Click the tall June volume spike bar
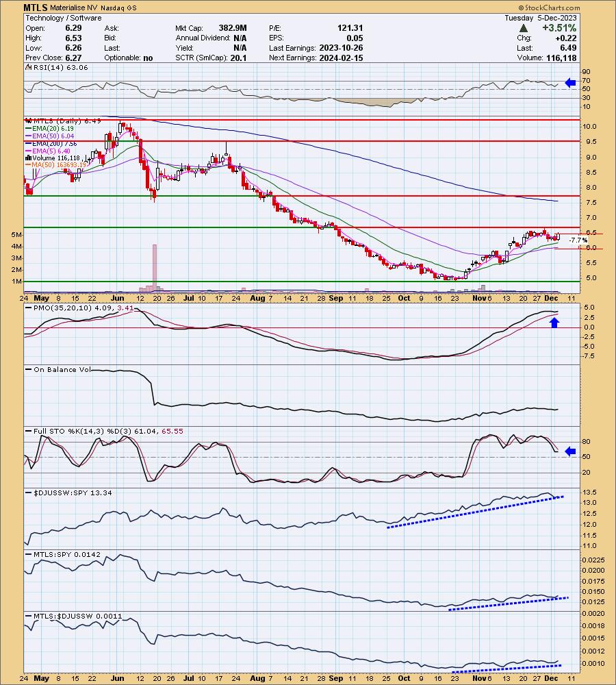 tap(155, 268)
